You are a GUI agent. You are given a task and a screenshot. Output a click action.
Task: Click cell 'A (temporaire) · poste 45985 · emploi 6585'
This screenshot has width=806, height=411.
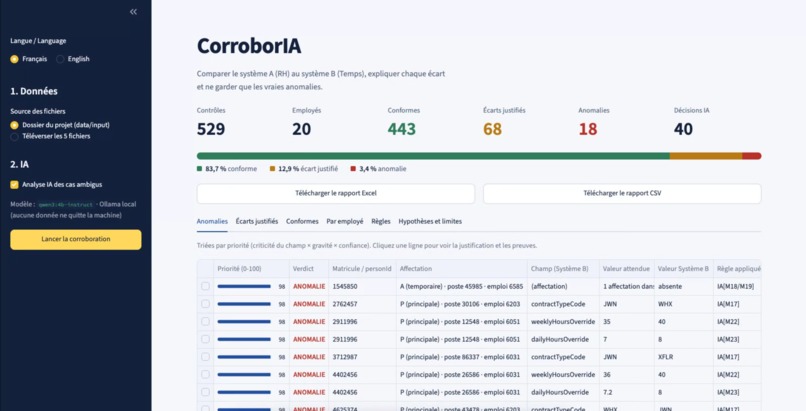(462, 286)
